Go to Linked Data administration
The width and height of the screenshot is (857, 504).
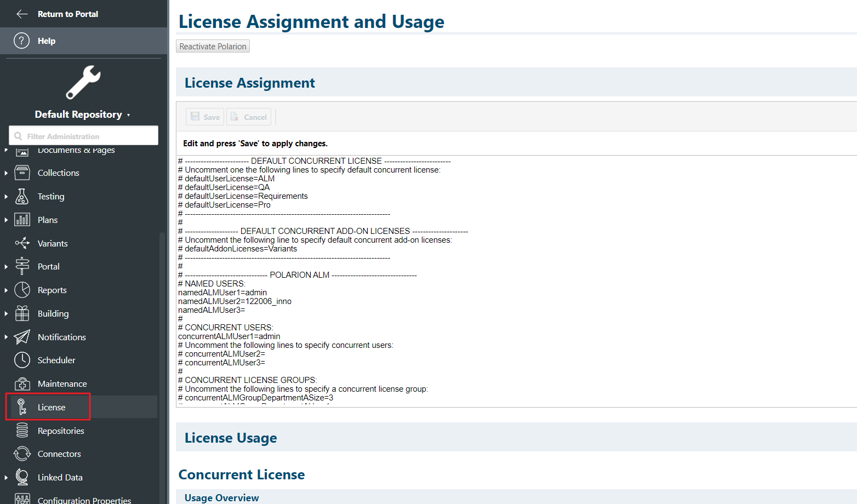[60, 477]
